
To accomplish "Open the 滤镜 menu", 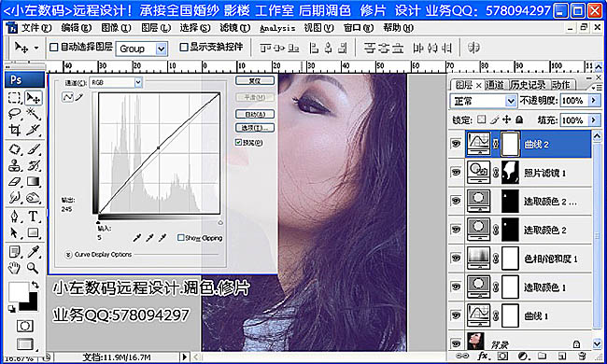I will 234,28.
